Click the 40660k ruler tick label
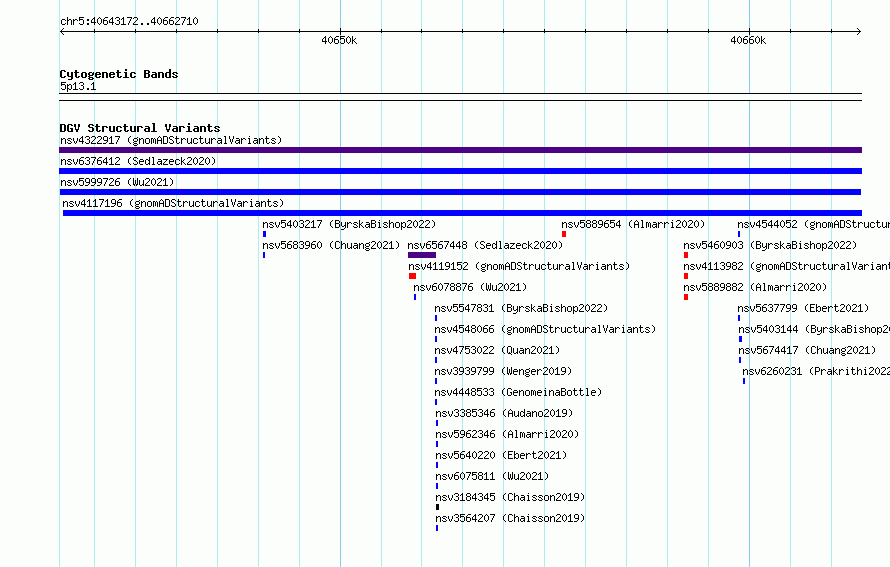 pyautogui.click(x=748, y=40)
